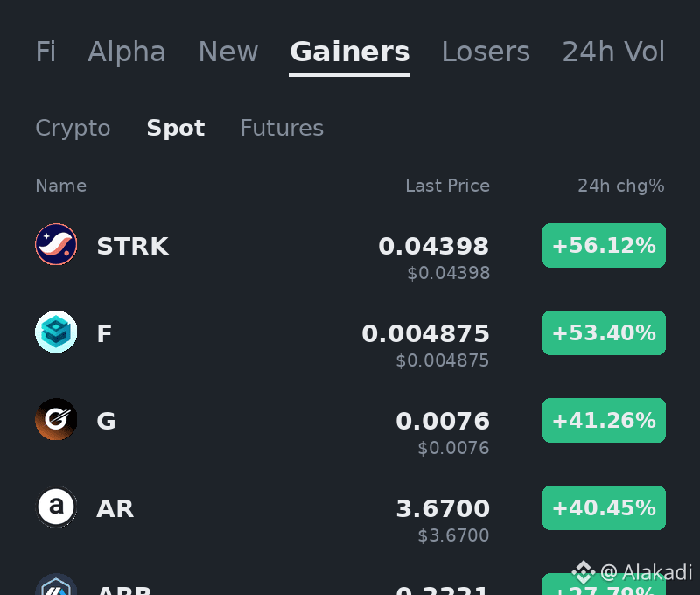Tap the partially visible ARB logo icon
This screenshot has height=595, width=700.
click(56, 584)
